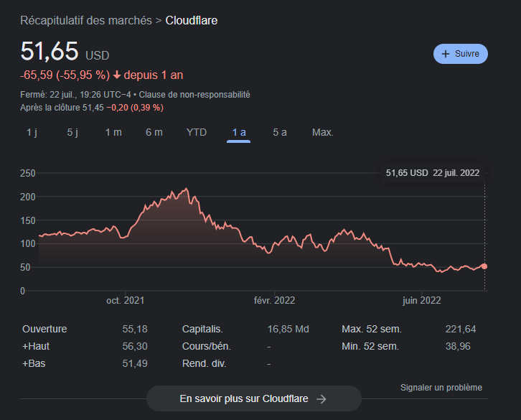Select the 5 j time range tab
Viewport: 521px width, 420px height.
(x=72, y=132)
